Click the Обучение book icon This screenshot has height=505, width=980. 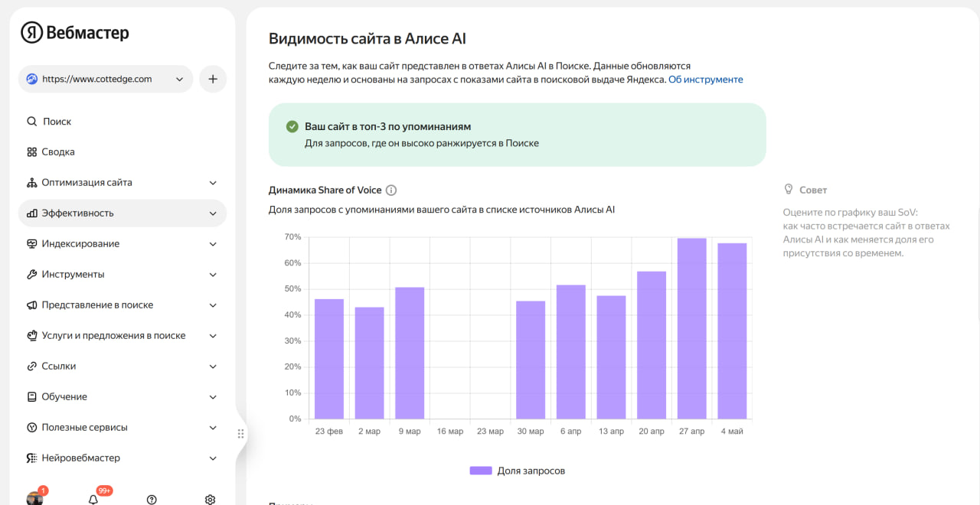tap(31, 397)
